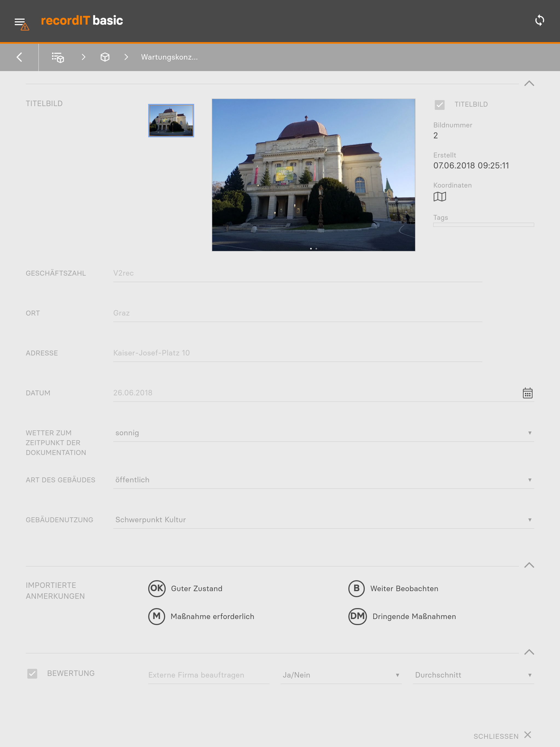
Task: Click the Ort field showing Graz
Action: 297,313
